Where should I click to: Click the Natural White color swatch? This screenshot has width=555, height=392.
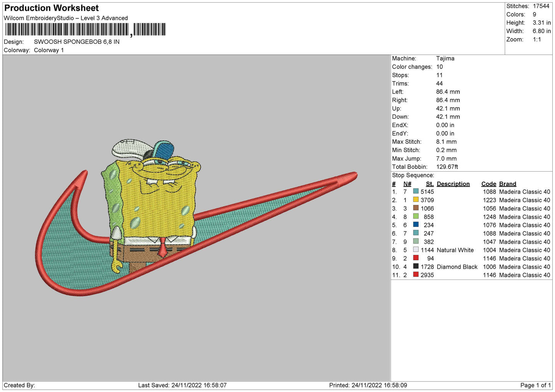point(416,250)
